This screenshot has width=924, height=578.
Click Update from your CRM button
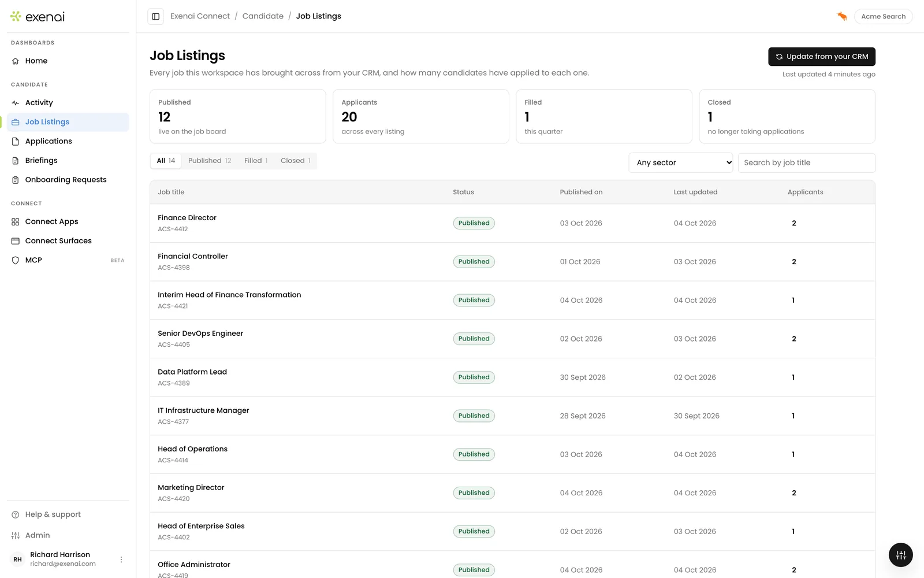click(822, 57)
